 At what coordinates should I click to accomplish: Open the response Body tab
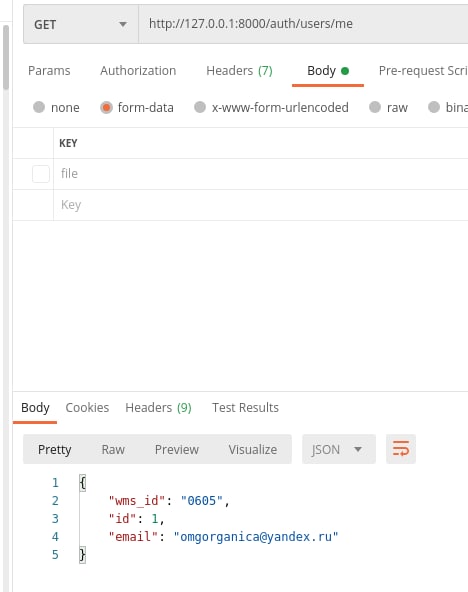pyautogui.click(x=35, y=408)
